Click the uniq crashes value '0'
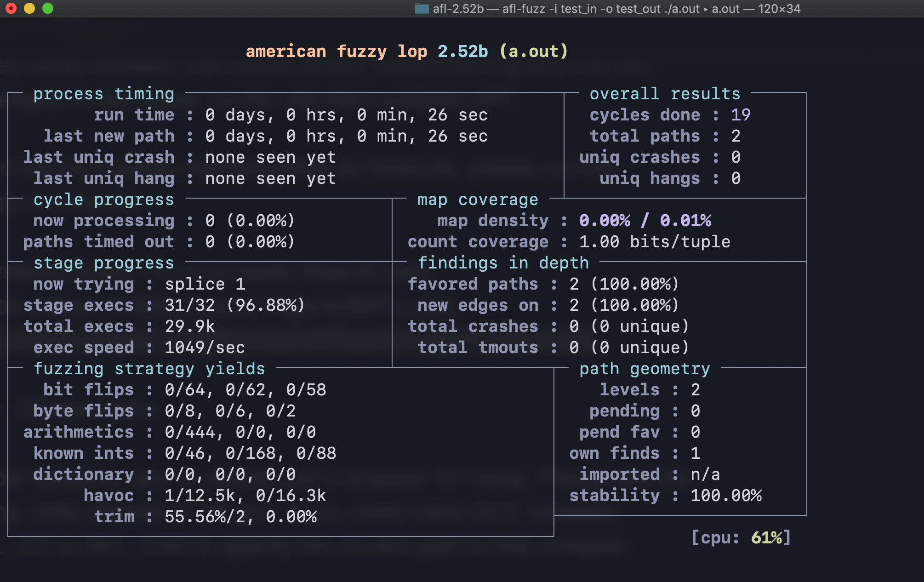This screenshot has height=582, width=924. 736,157
